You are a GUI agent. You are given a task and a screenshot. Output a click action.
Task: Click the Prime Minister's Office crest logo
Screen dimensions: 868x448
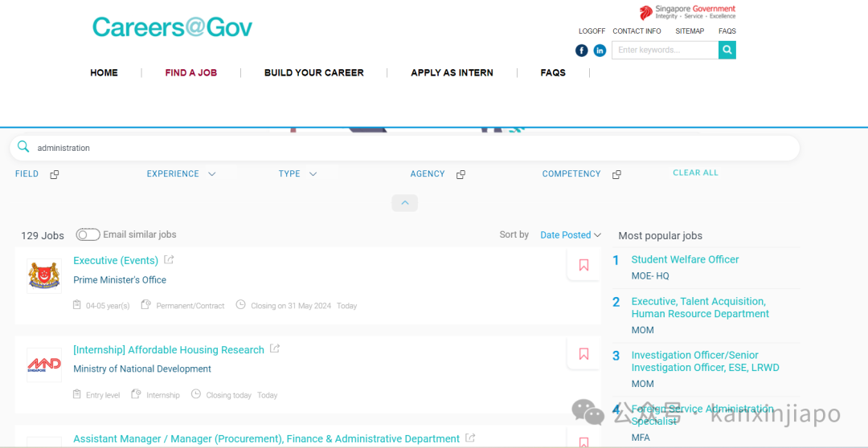[x=44, y=276]
